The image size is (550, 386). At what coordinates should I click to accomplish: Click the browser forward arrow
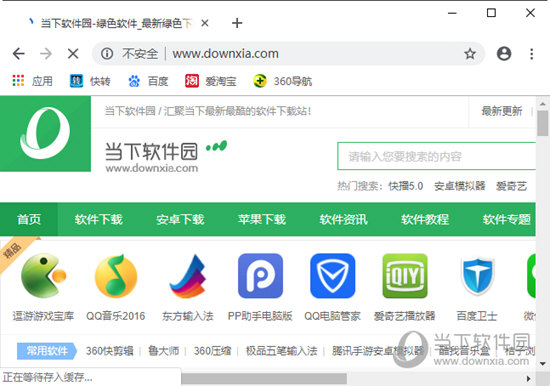tap(46, 54)
